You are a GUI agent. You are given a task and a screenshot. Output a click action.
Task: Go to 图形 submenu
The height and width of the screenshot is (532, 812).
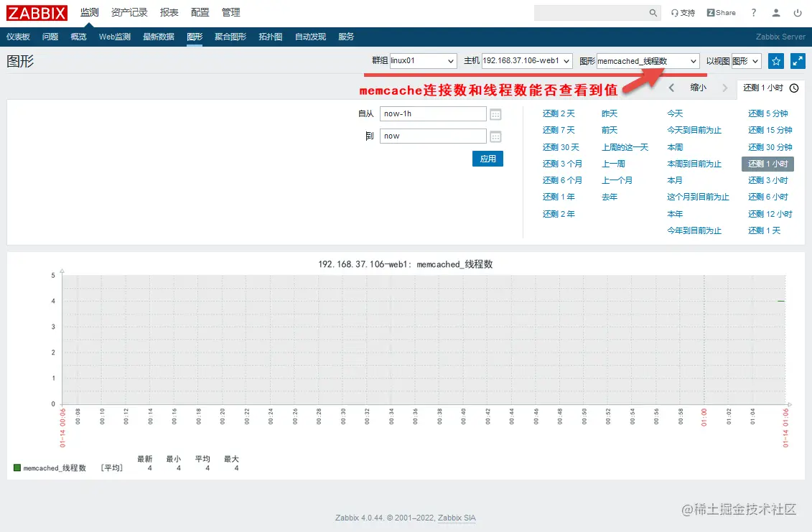195,37
